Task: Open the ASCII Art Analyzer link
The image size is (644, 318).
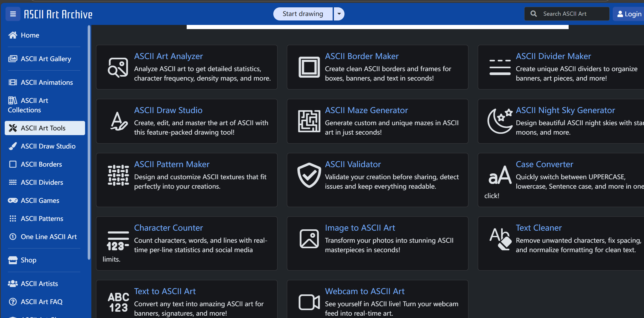Action: (x=168, y=56)
